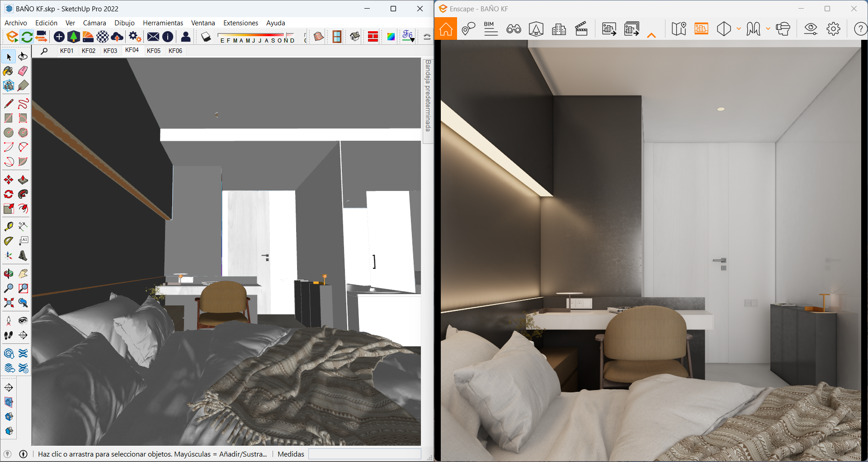The width and height of the screenshot is (868, 462).
Task: Select the Push/Pull tool
Action: pos(23,180)
